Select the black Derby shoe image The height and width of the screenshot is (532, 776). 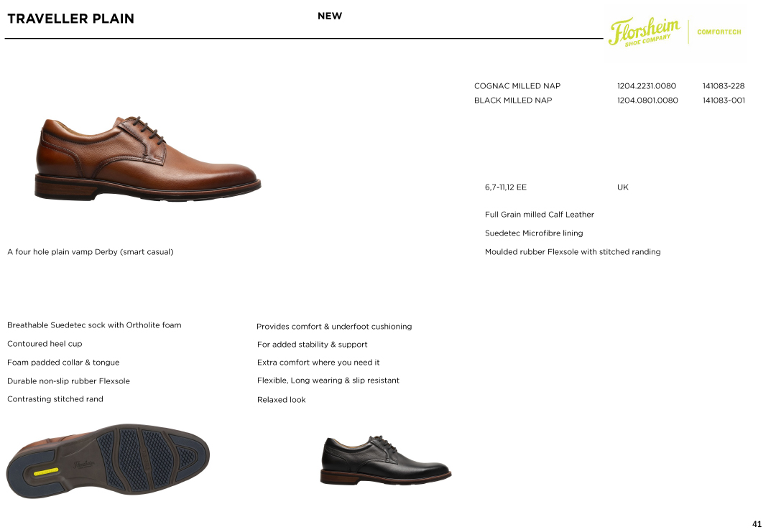(x=386, y=460)
